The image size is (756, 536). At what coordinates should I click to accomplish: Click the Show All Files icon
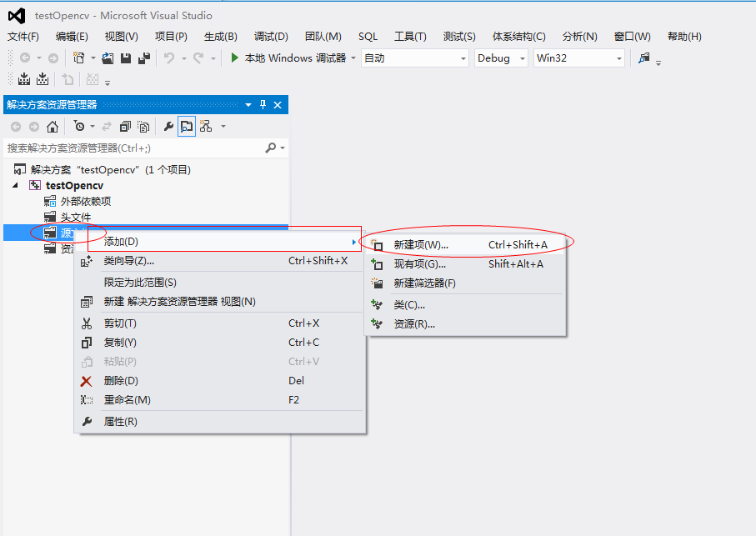[143, 127]
